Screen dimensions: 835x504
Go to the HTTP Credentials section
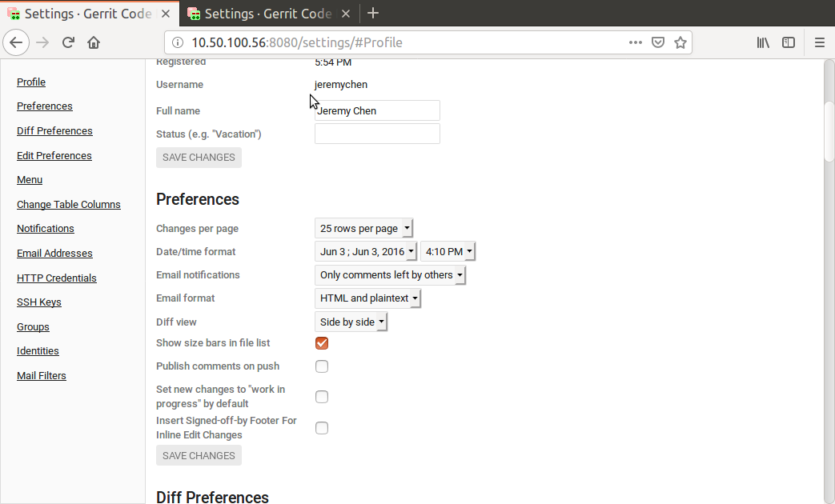pos(57,278)
